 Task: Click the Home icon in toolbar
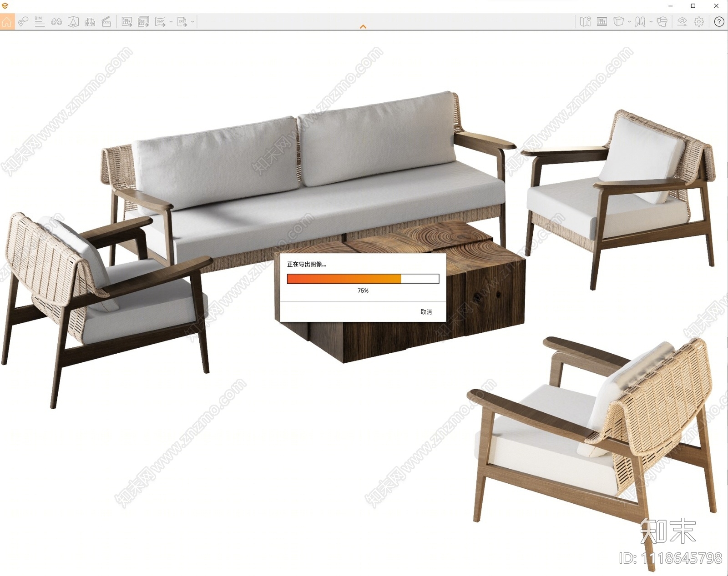click(7, 21)
